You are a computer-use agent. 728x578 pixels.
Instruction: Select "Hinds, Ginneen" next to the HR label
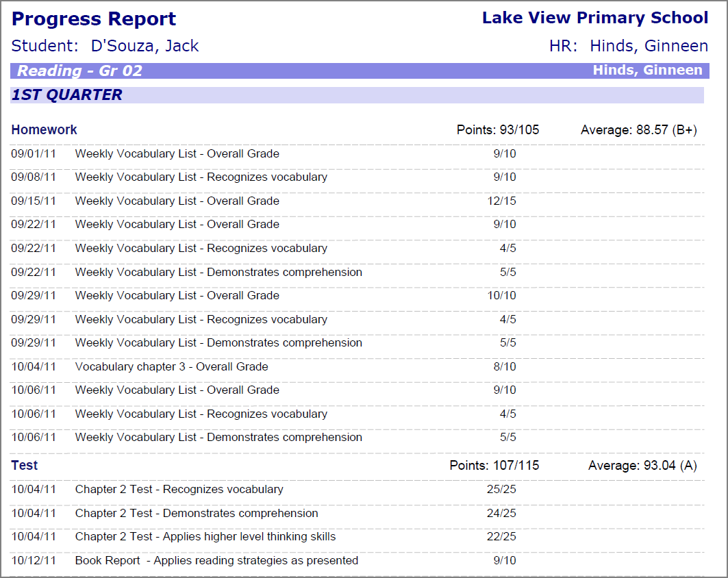[x=649, y=46]
